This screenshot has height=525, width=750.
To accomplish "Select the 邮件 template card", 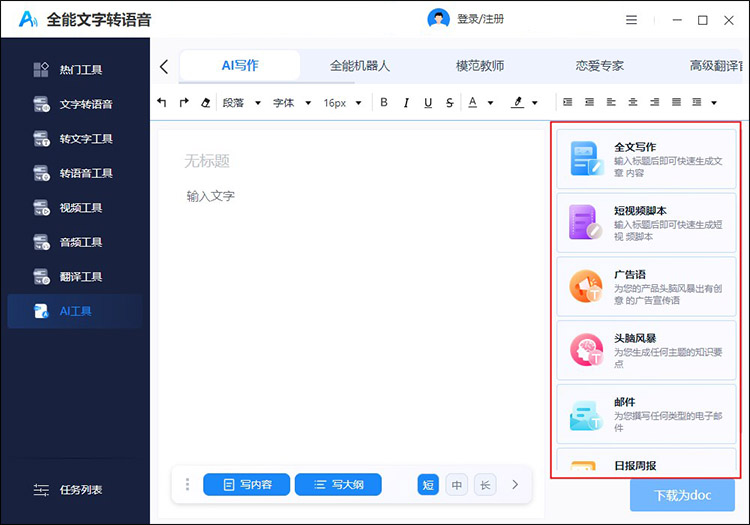I will [646, 414].
